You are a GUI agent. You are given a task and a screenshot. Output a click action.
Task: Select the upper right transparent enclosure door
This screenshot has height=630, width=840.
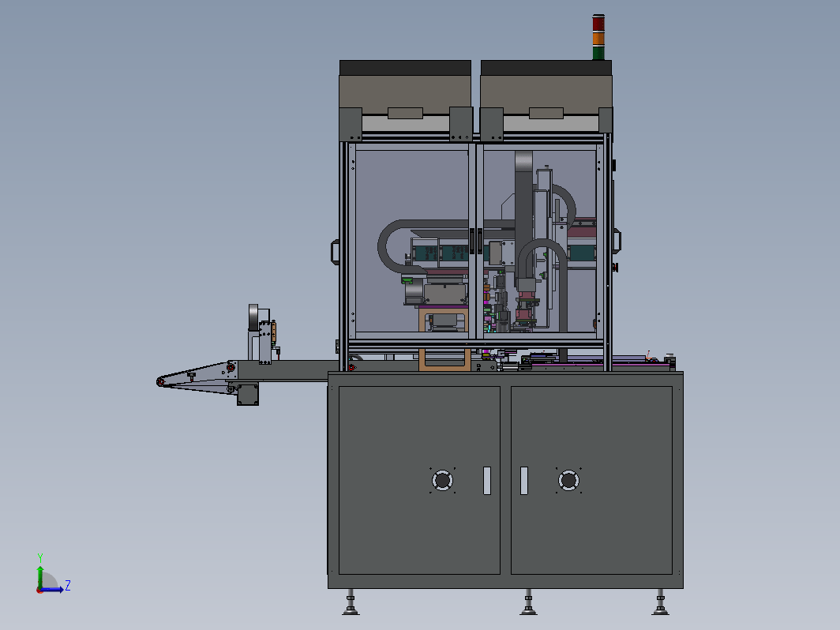click(x=539, y=241)
